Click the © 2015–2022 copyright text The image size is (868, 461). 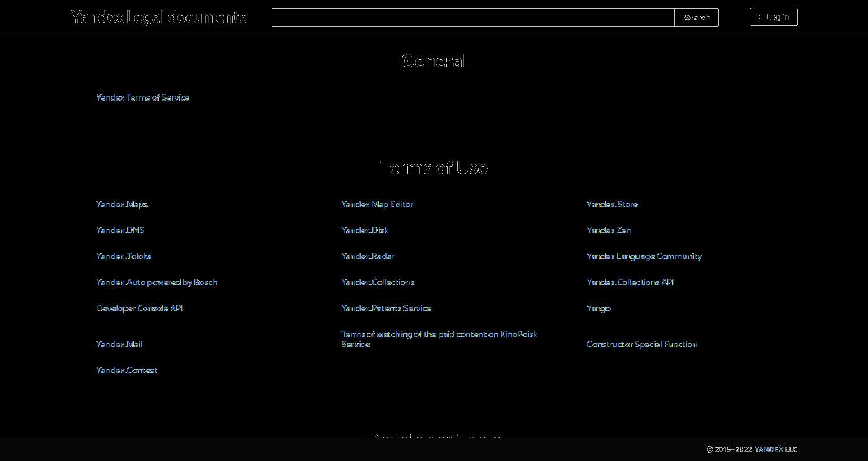(x=729, y=450)
